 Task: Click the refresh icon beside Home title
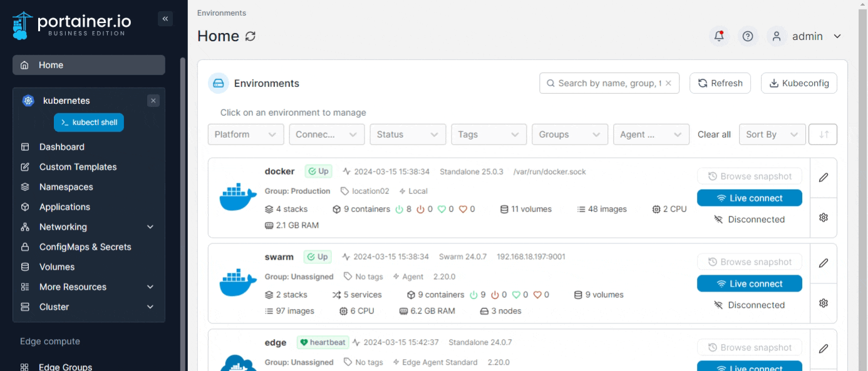pyautogui.click(x=251, y=37)
